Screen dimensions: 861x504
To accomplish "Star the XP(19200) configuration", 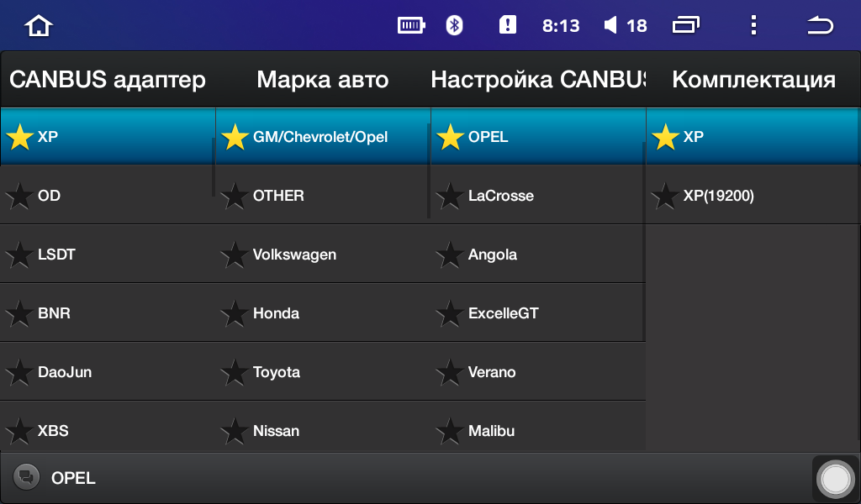I will 665,196.
